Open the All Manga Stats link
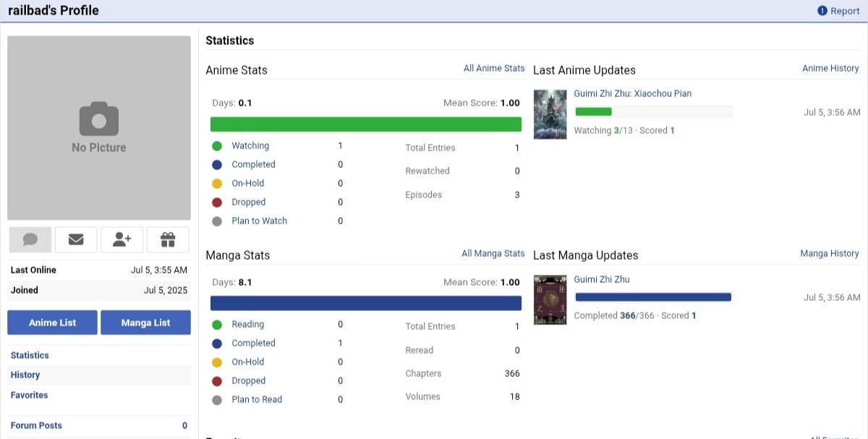The width and height of the screenshot is (868, 439). (493, 253)
